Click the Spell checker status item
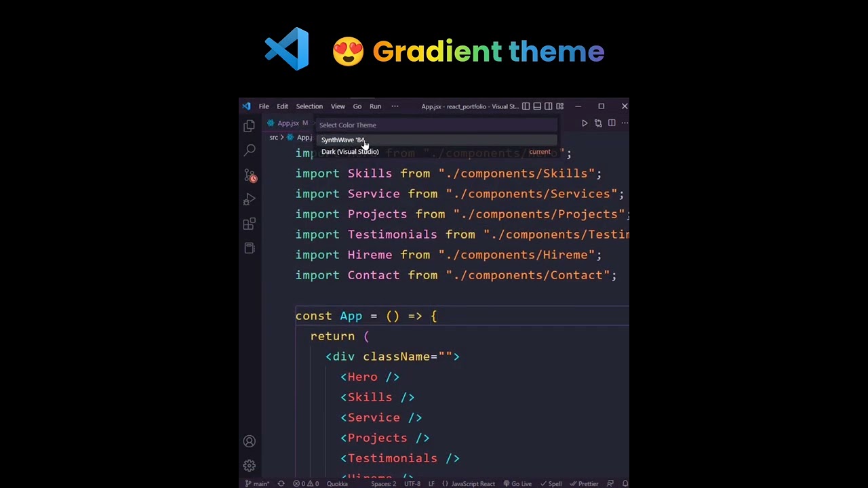Image resolution: width=868 pixels, height=488 pixels. (551, 484)
